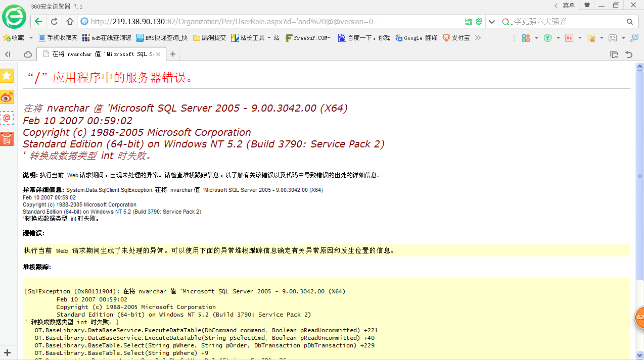Reload the page with the refresh icon
The height and width of the screenshot is (360, 644).
54,22
